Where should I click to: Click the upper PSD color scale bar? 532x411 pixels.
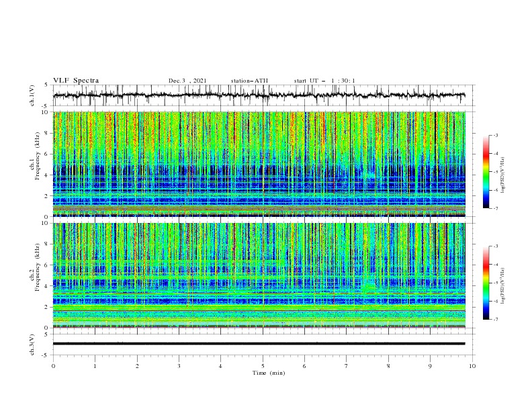click(486, 172)
